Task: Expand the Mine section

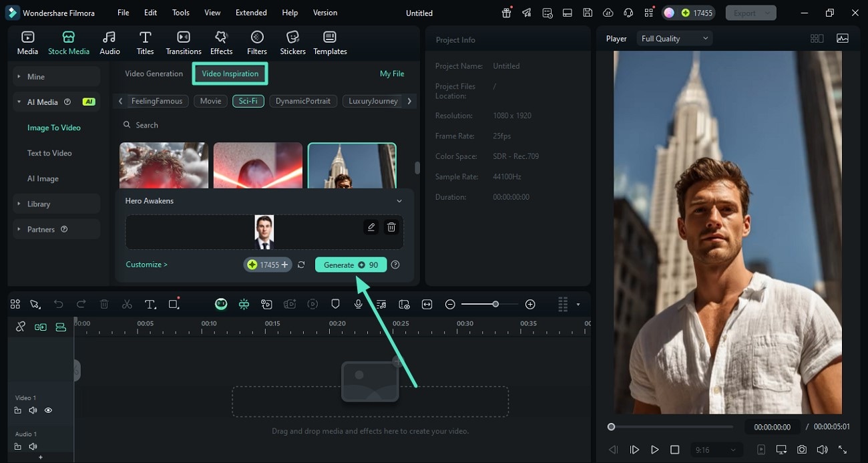Action: [57, 76]
